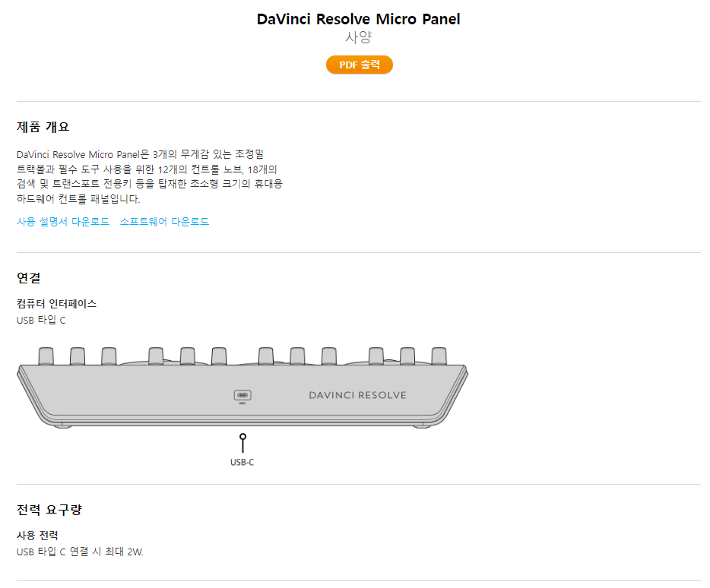Click the rightmost knob on the panel diagram
This screenshot has width=710, height=588.
pos(439,356)
